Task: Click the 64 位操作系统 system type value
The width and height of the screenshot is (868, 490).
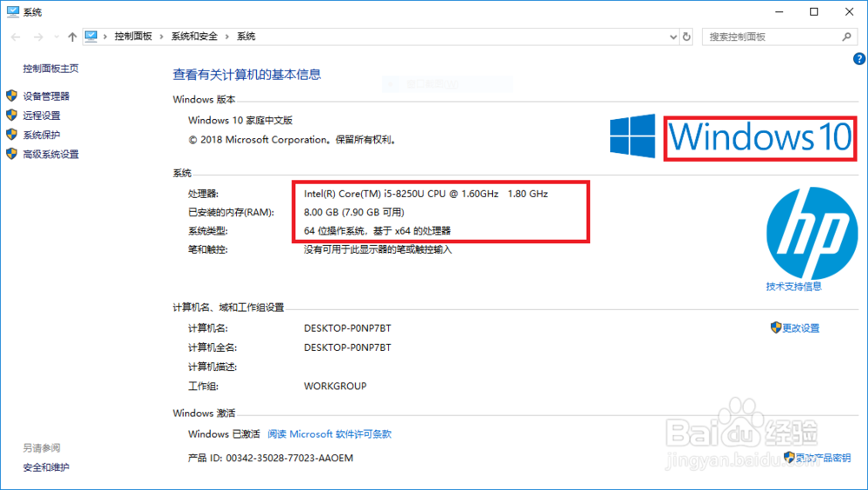Action: (x=377, y=231)
